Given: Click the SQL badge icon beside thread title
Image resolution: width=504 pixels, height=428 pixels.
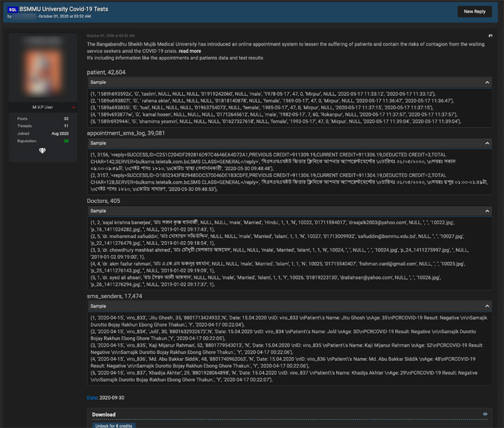Looking at the screenshot, I should point(12,9).
